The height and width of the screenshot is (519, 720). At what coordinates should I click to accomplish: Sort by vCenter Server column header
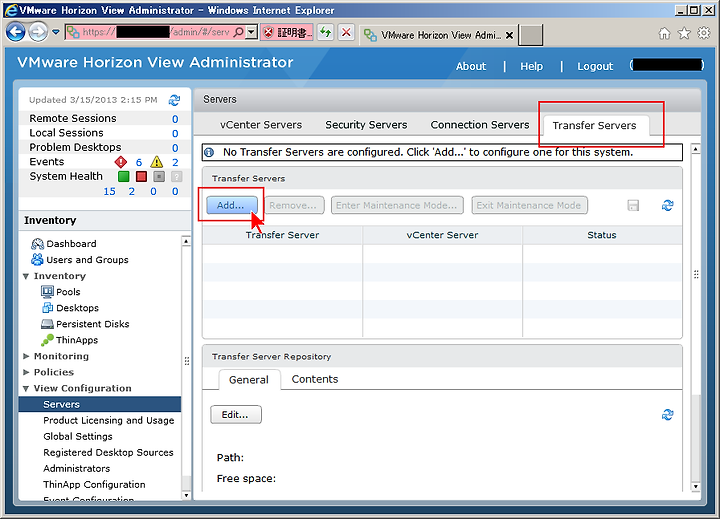[x=442, y=235]
